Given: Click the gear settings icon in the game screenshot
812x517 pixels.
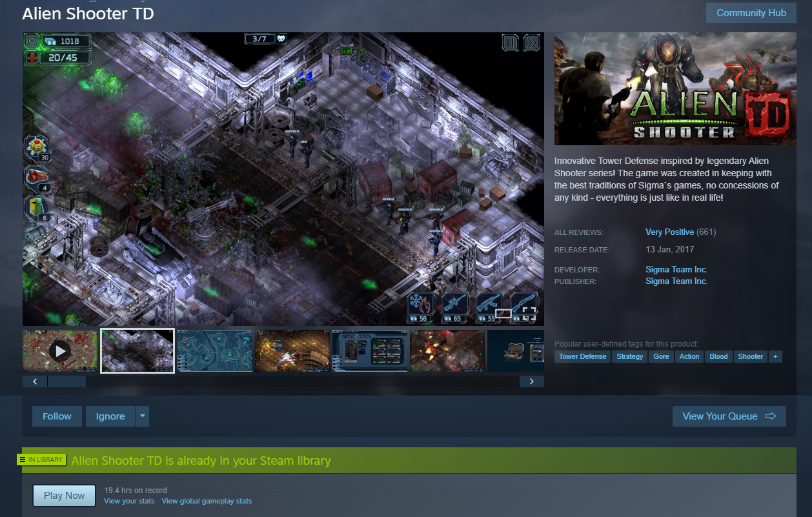Looking at the screenshot, I should [32, 41].
